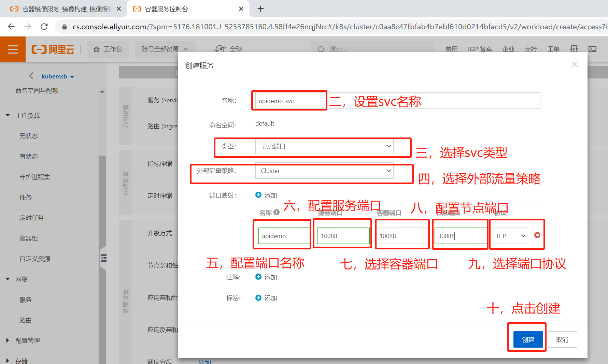Open 自定义资源 in the sidebar
This screenshot has height=364, width=608.
[35, 259]
